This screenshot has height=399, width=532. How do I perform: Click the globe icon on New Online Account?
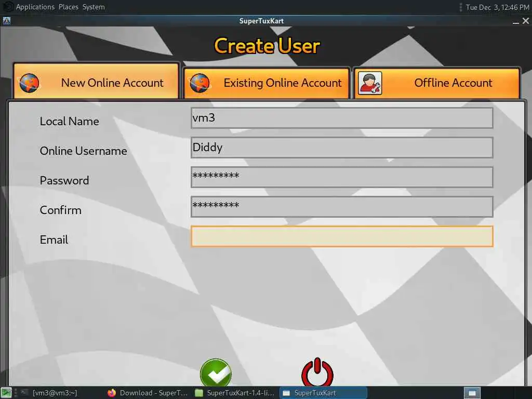(29, 83)
